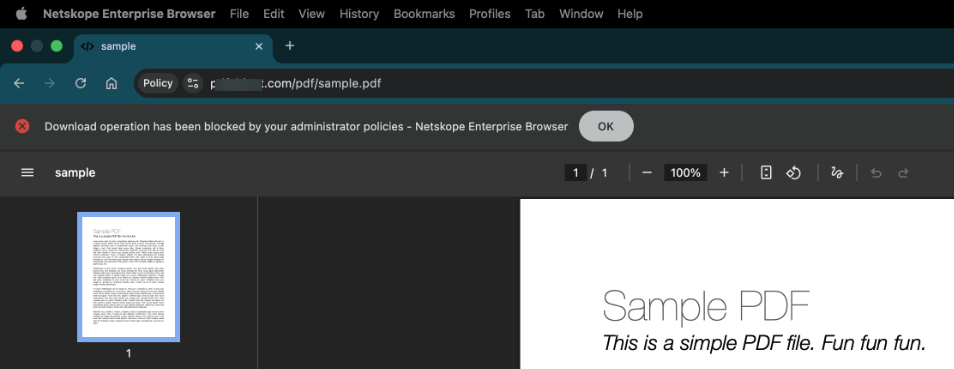
Task: Rotate the PDF counterclockwise
Action: 793,173
